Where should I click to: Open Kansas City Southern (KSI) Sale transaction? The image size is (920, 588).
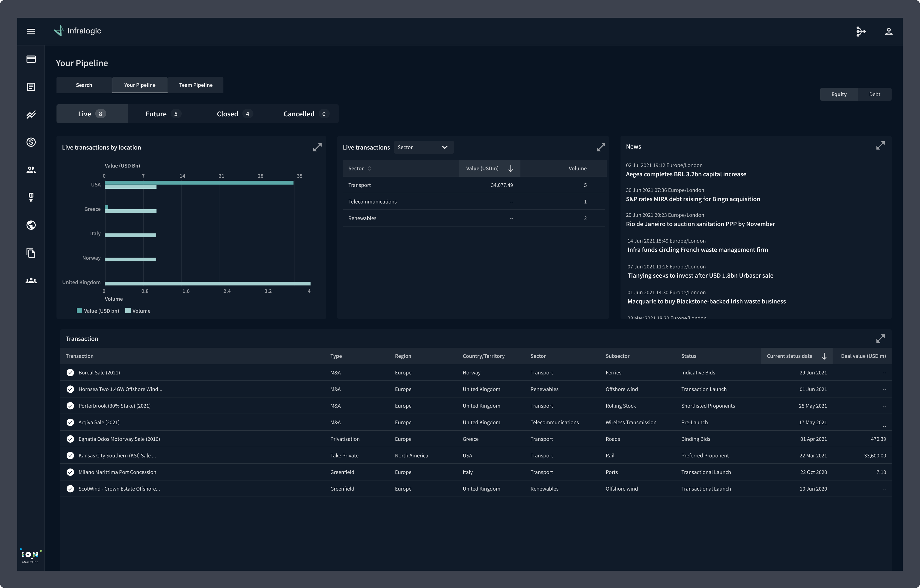point(117,456)
